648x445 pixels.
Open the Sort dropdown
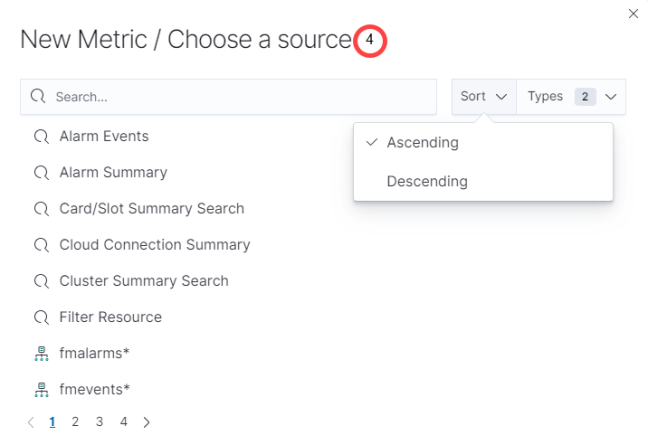pyautogui.click(x=484, y=97)
